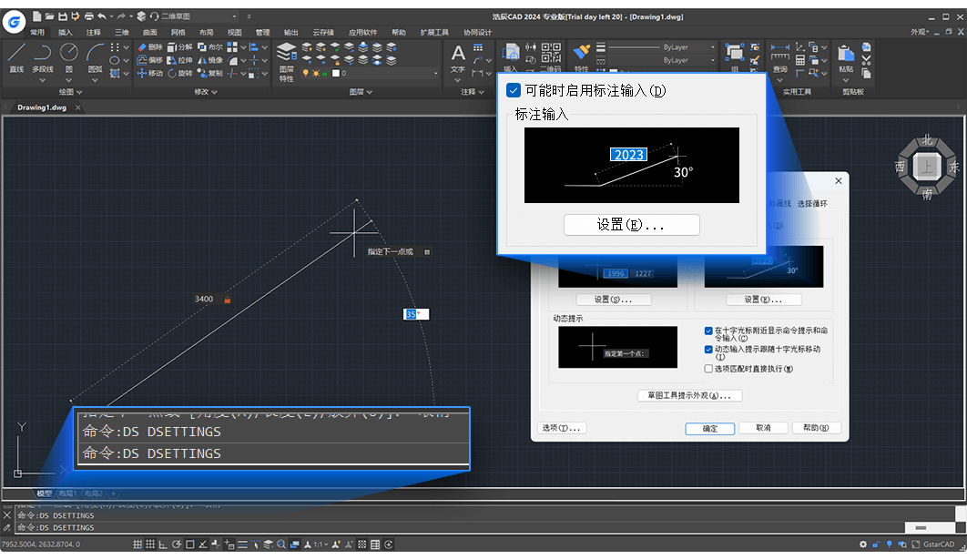The width and height of the screenshot is (967, 560).
Task: Choose the Offset (偏移) tool
Action: (150, 60)
